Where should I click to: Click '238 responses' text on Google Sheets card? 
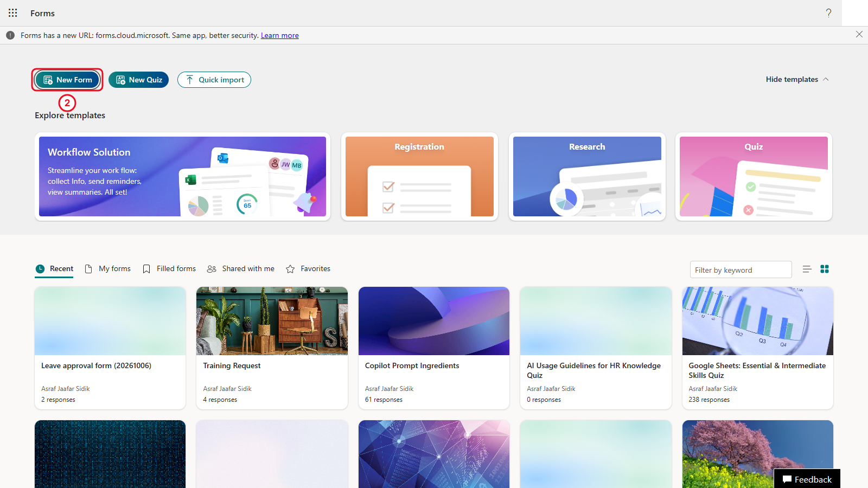(709, 400)
